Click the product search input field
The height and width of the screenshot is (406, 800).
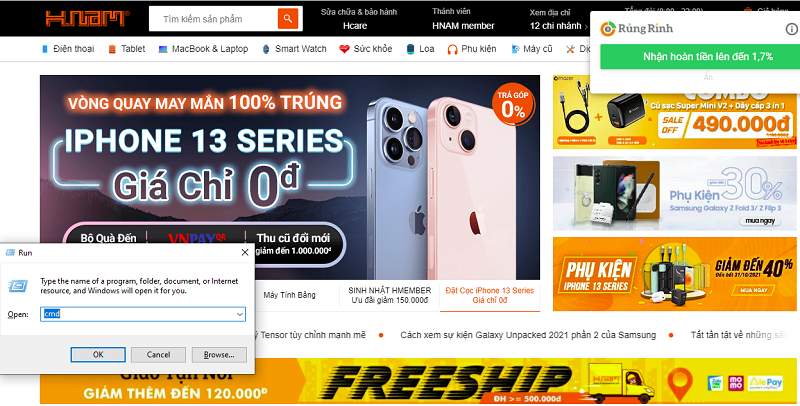[214, 19]
